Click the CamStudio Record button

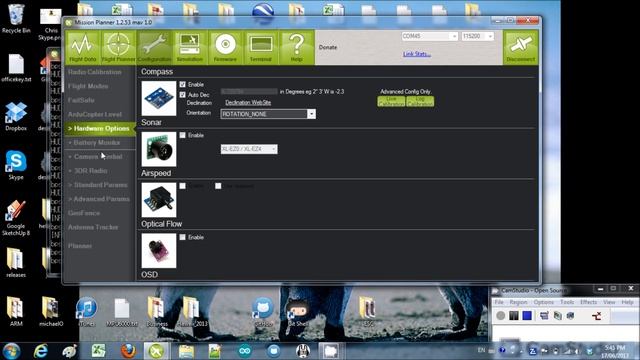(x=501, y=316)
